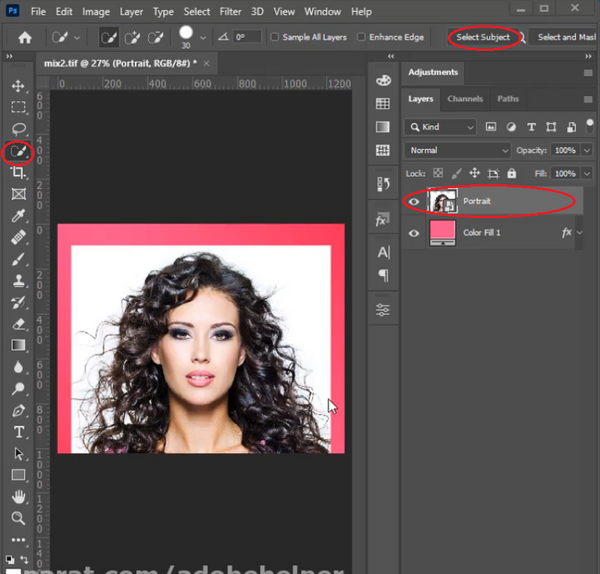
Task: Open the Character panel icon
Action: tap(383, 252)
